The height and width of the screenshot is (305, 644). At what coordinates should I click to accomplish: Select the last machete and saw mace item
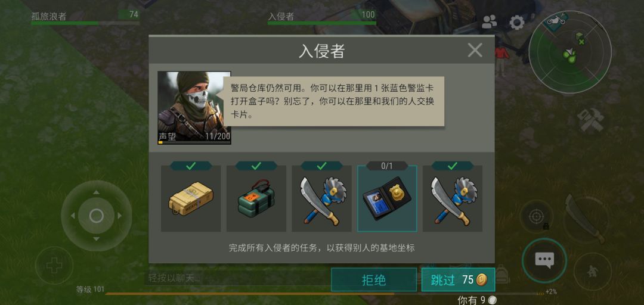[x=453, y=199]
